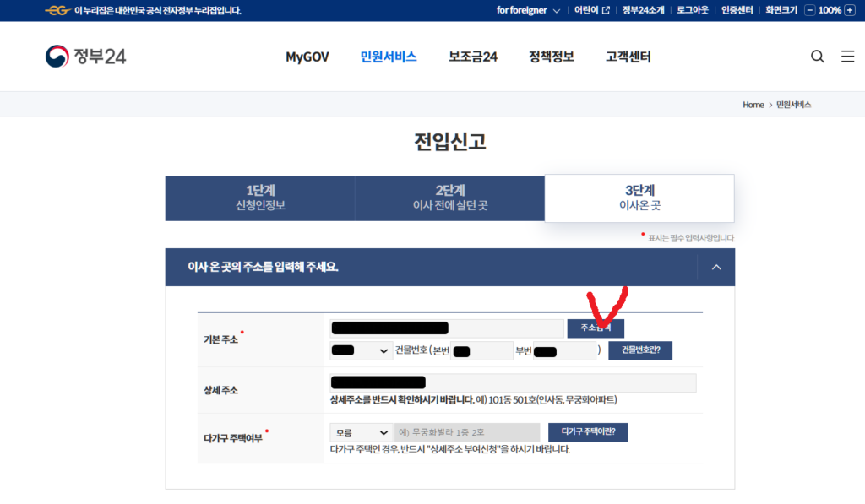Open 고객센터 menu

[x=628, y=57]
